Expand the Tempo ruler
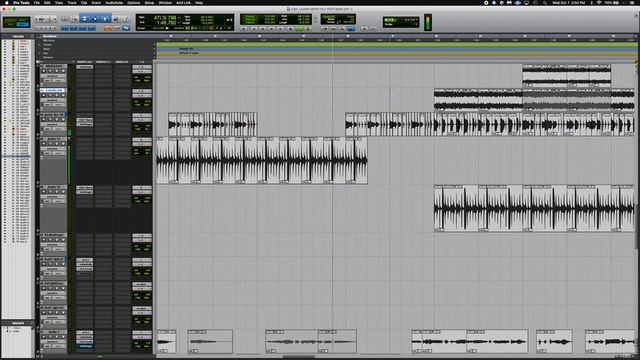Screen dimensions: 640x360 click(x=40, y=44)
